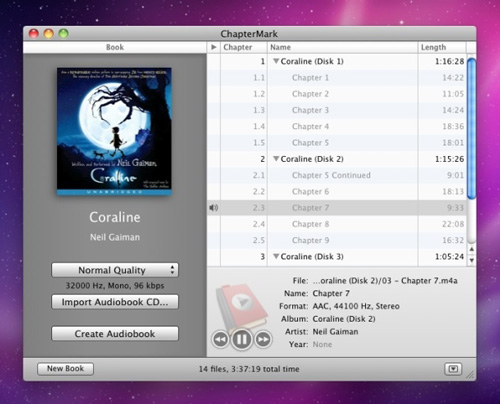Image resolution: width=500 pixels, height=404 pixels.
Task: Select the Chapter 4 row
Action: pyautogui.click(x=336, y=127)
